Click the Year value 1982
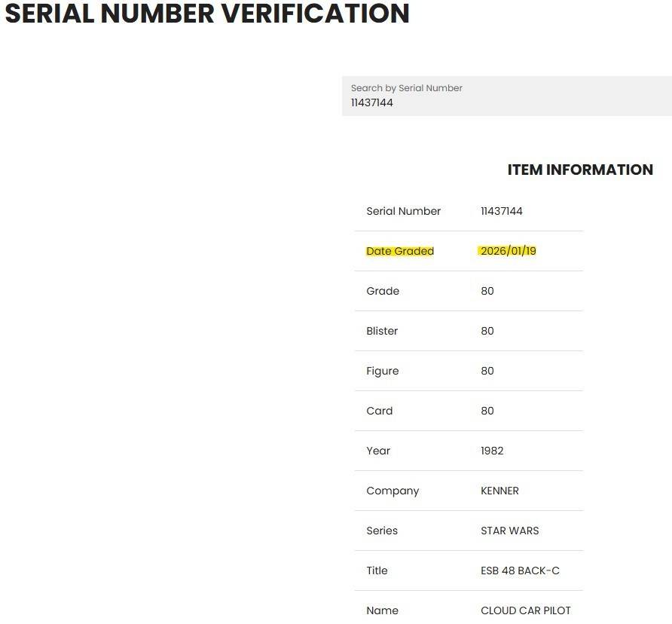The image size is (672, 624). 492,451
